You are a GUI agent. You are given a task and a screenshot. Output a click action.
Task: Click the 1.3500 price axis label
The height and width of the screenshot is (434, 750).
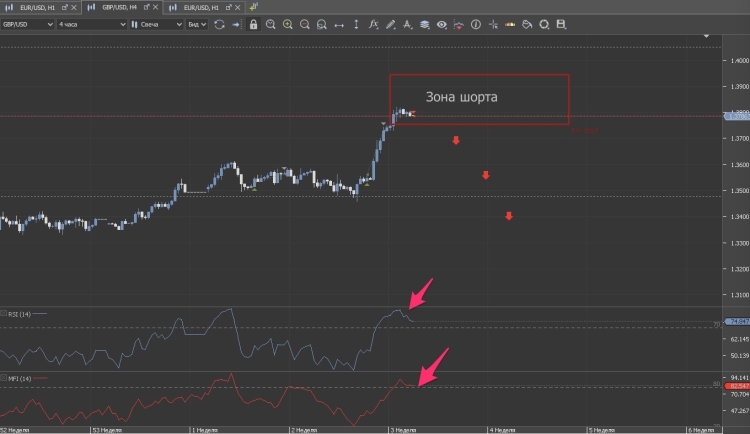[x=739, y=191]
